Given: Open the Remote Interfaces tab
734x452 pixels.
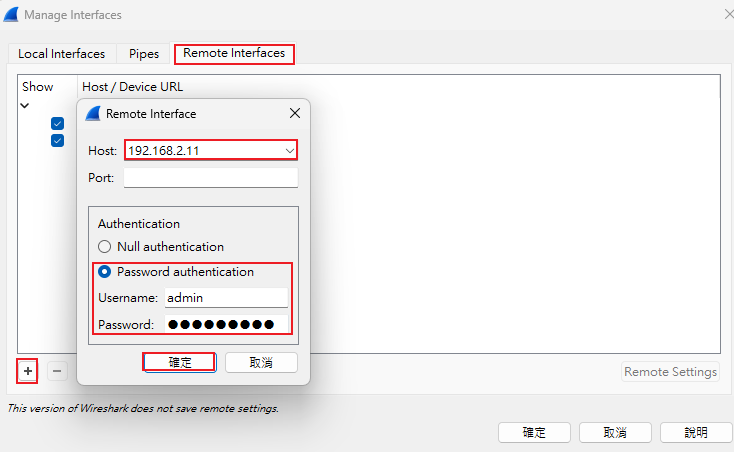Looking at the screenshot, I should point(234,54).
